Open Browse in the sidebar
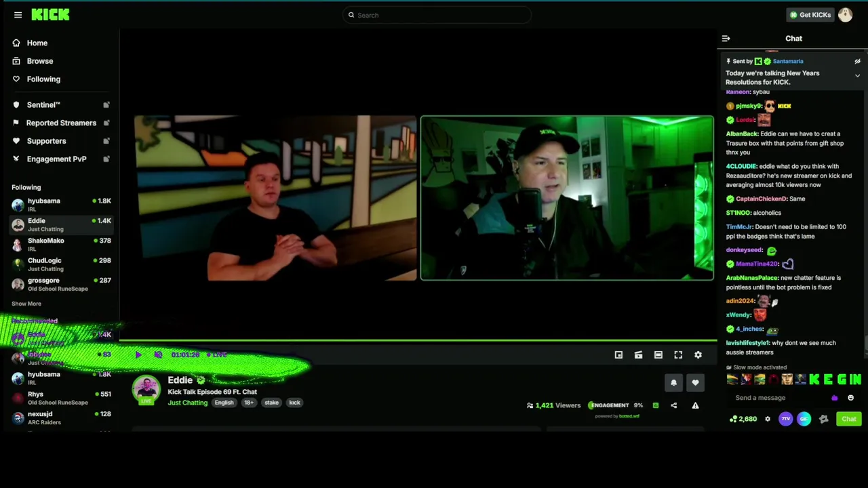Screen dimensions: 868x488 40,61
